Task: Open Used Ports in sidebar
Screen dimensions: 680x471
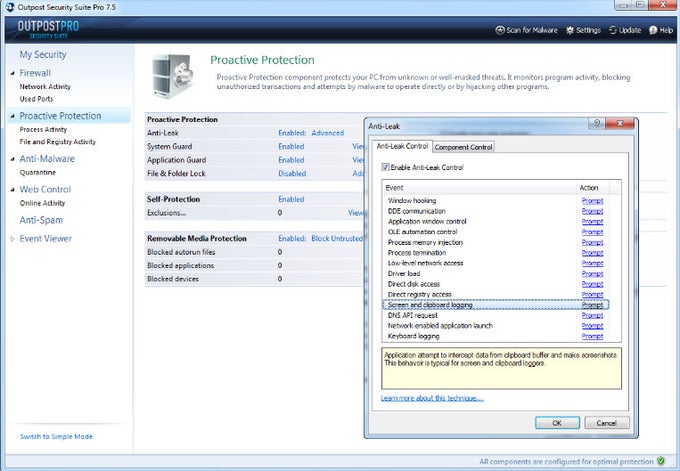Action: [36, 99]
